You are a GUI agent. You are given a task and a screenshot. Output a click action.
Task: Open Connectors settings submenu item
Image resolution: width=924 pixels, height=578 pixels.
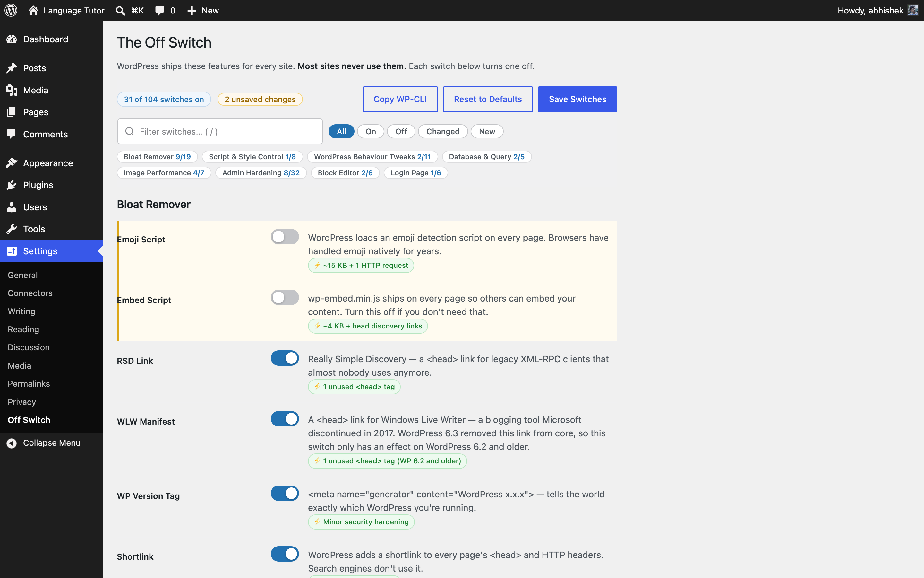coord(30,293)
